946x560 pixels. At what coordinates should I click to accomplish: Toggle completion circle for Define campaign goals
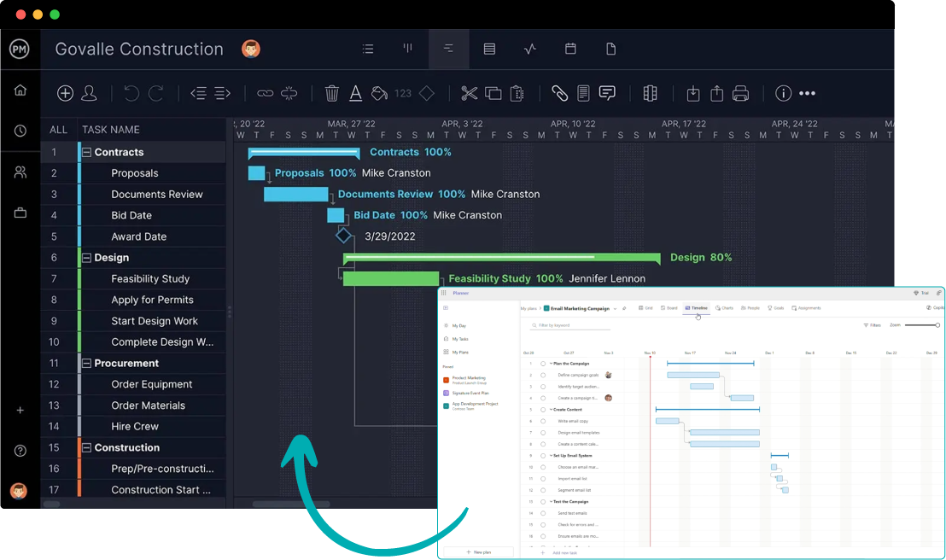[543, 375]
